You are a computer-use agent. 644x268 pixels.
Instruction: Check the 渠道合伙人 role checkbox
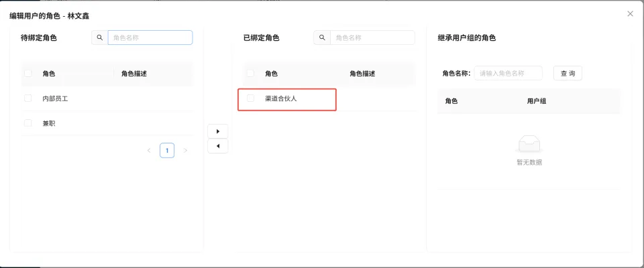click(251, 98)
